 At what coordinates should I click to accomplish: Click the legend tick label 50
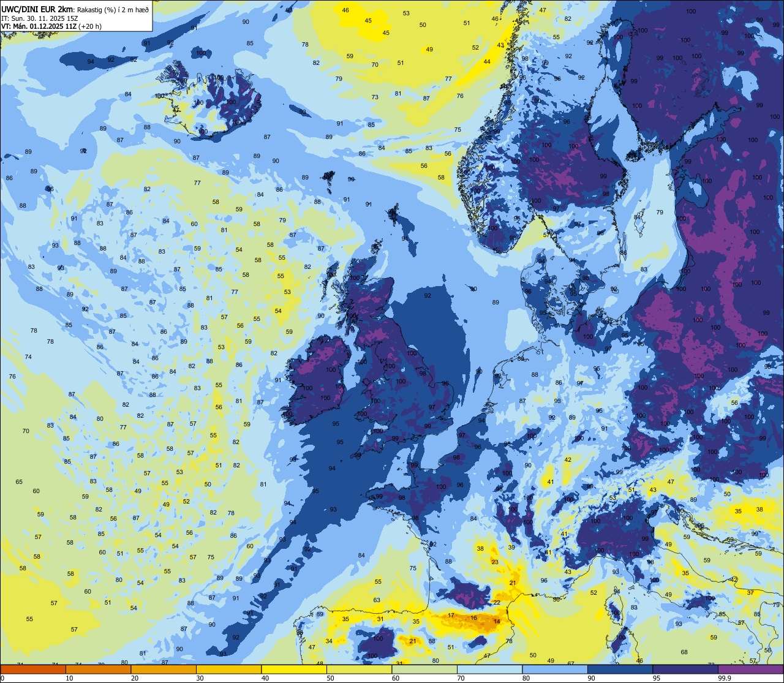pyautogui.click(x=330, y=678)
